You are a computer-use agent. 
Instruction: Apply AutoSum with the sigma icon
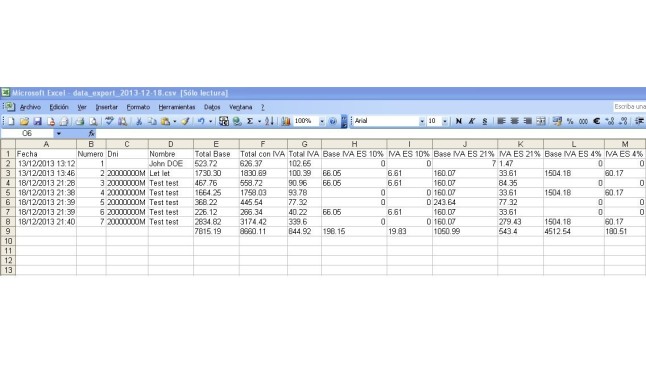coord(250,121)
